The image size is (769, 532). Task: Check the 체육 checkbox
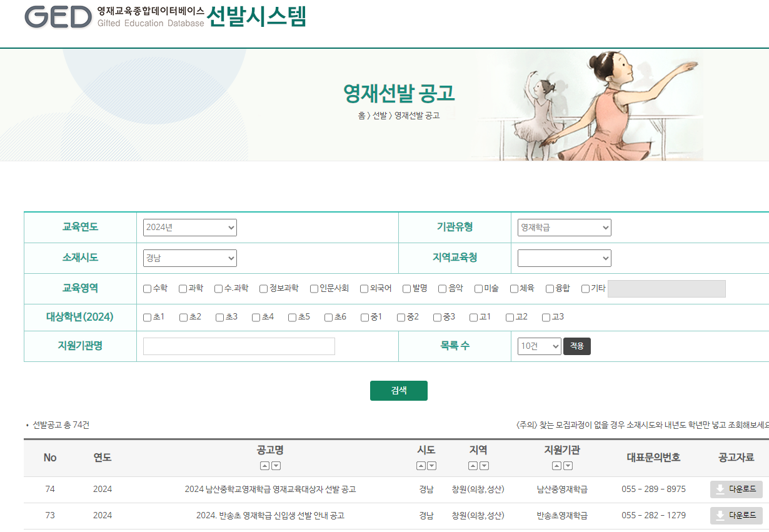click(514, 289)
